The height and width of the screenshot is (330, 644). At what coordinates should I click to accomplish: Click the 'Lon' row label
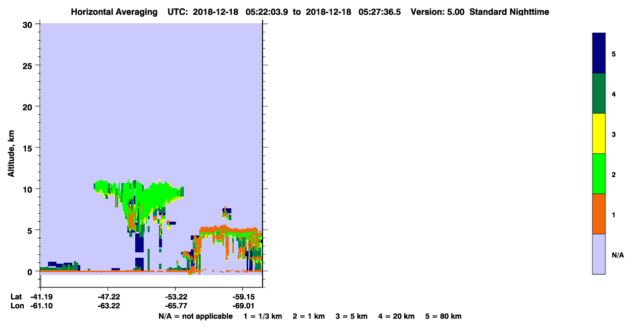coord(17,306)
